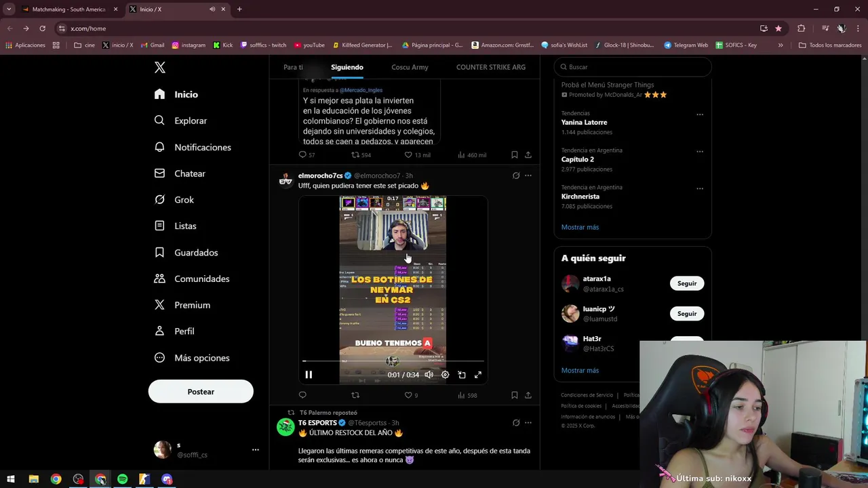Open options for Yanina Latorre trend
Image resolution: width=868 pixels, height=488 pixels.
pyautogui.click(x=700, y=115)
